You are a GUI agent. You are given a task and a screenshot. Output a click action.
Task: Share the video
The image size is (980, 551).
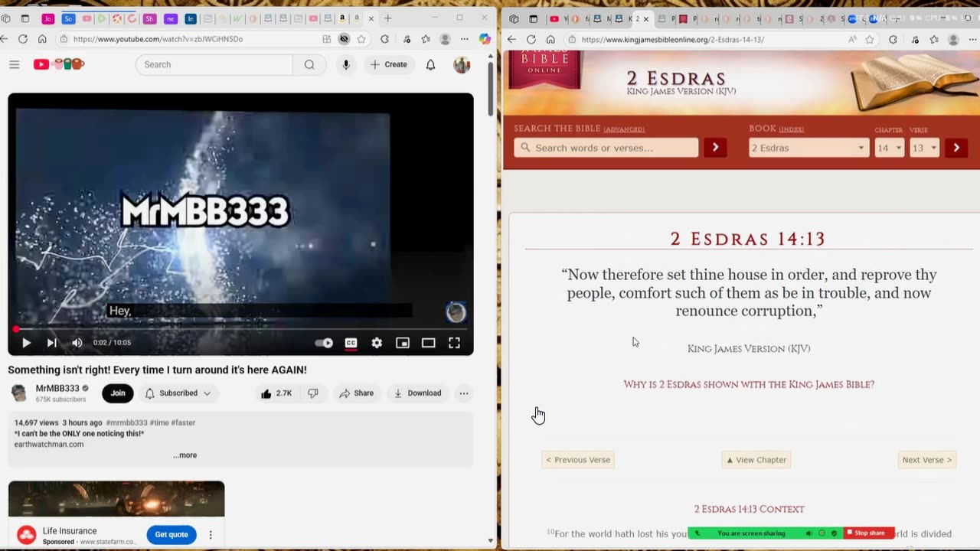[x=357, y=393]
